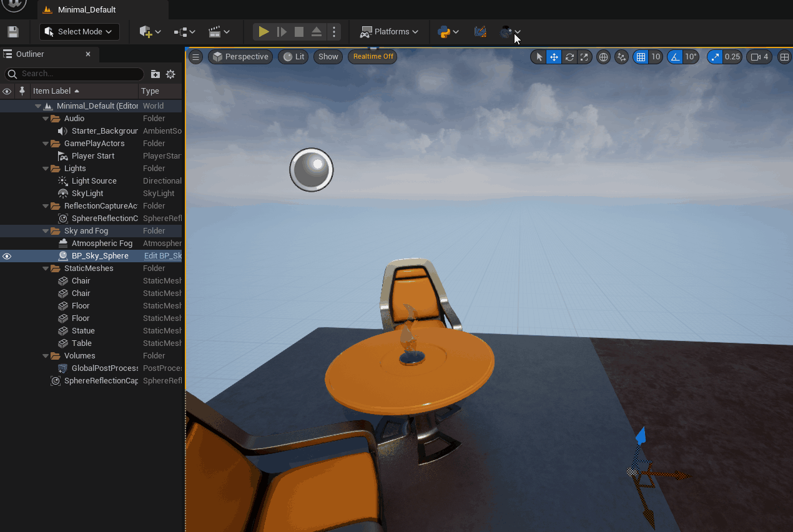Click the visibility eye column header
Image resolution: width=793 pixels, height=532 pixels.
pyautogui.click(x=7, y=91)
